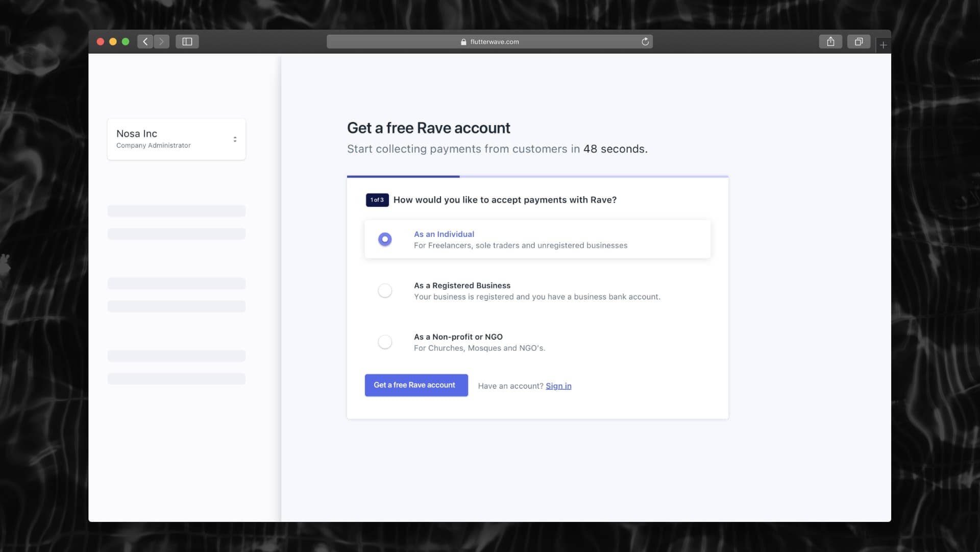Click 'Start collecting payments from customers' subtitle
The height and width of the screenshot is (552, 980).
point(497,149)
